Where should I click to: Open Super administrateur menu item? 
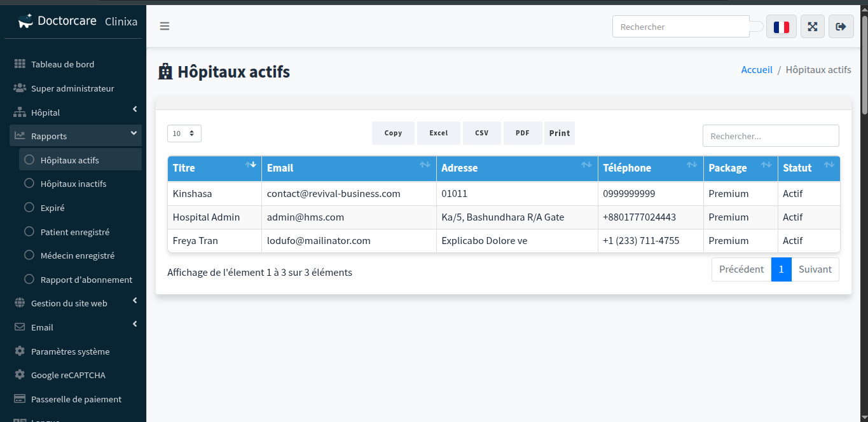click(72, 88)
